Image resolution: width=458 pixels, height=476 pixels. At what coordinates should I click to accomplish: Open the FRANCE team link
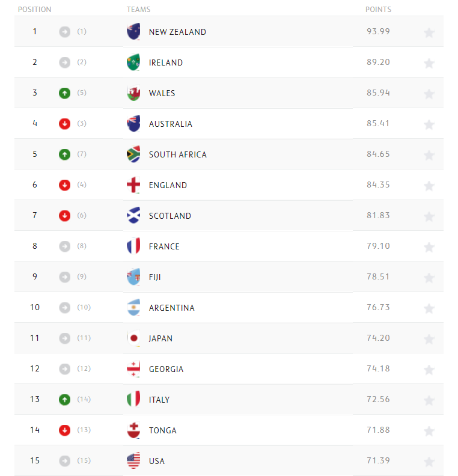coord(164,246)
